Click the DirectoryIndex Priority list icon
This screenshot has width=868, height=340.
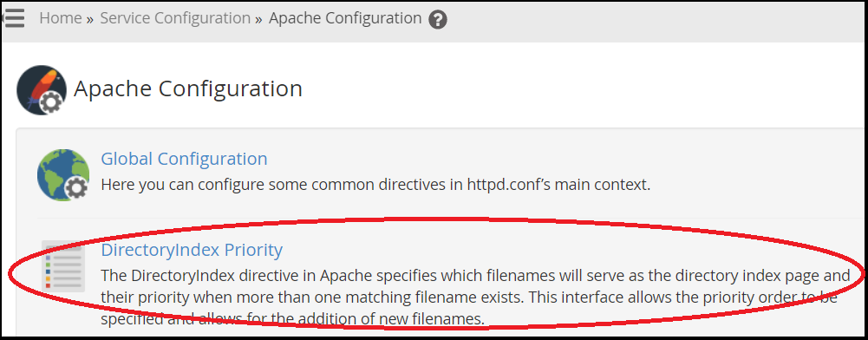click(63, 265)
